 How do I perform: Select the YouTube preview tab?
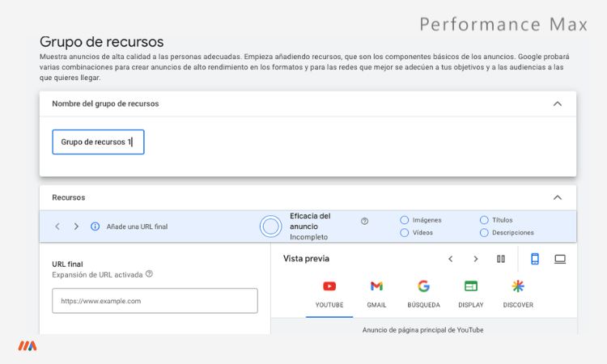[x=329, y=294]
